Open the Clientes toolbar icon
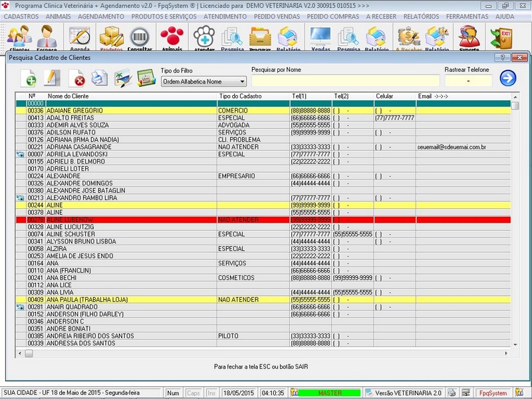The image size is (532, 399). click(x=19, y=37)
